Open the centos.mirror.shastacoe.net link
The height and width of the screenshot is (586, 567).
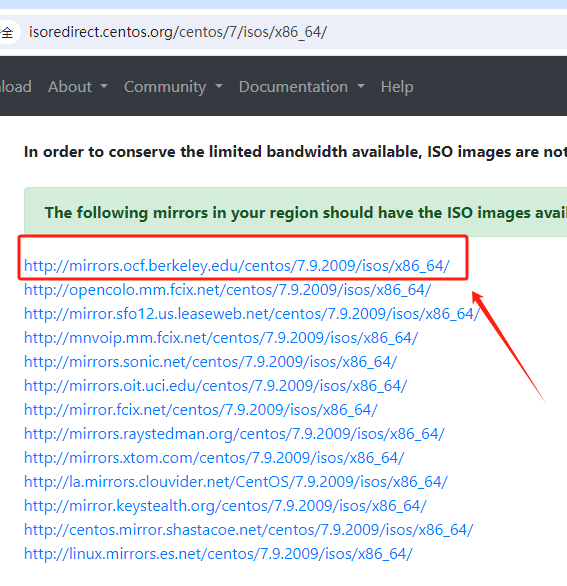click(249, 530)
